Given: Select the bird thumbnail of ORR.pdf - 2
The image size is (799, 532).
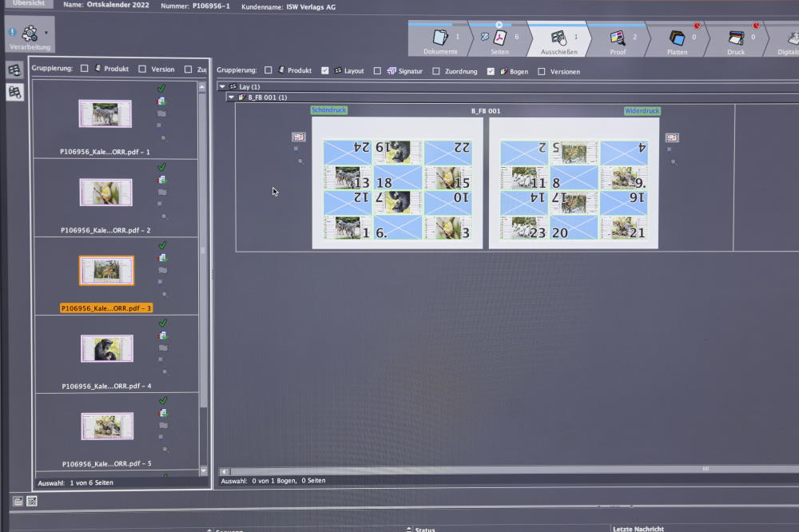Looking at the screenshot, I should 106,192.
